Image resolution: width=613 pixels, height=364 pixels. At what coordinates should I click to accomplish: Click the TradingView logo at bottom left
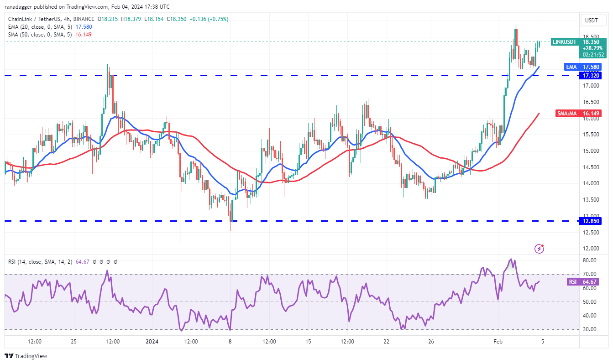click(x=26, y=356)
